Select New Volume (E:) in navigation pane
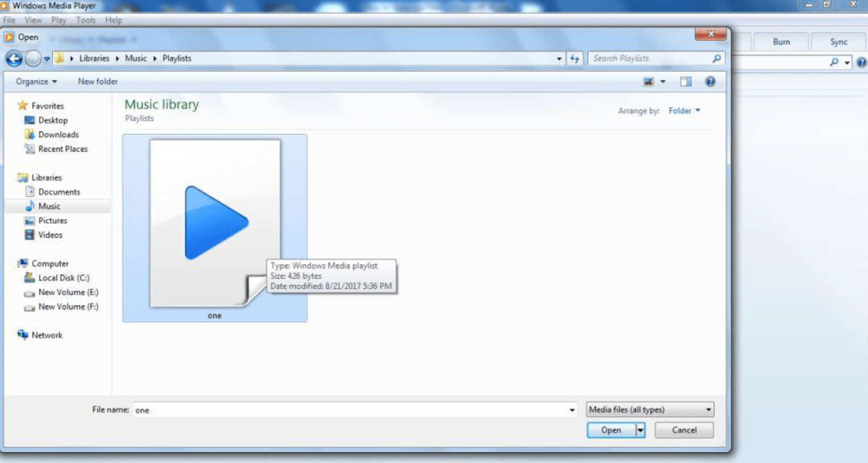The height and width of the screenshot is (463, 868). pyautogui.click(x=68, y=292)
